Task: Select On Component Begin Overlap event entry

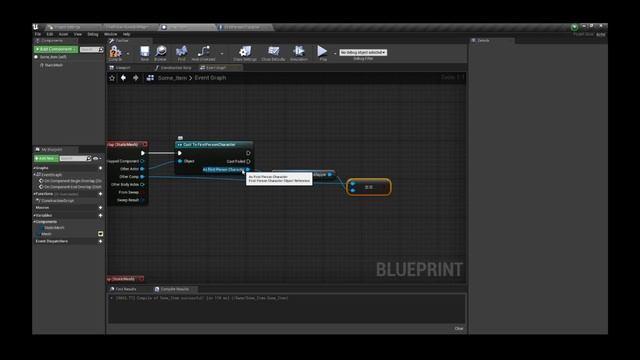Action: [70, 181]
